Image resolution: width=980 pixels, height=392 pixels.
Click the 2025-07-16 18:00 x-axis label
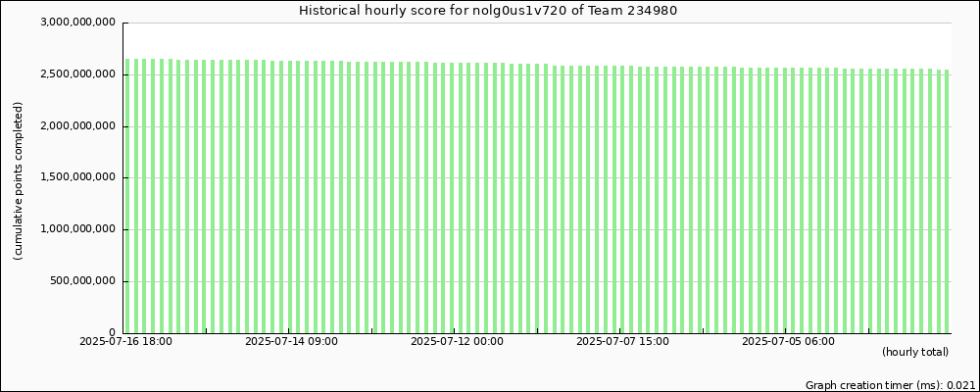tap(125, 341)
